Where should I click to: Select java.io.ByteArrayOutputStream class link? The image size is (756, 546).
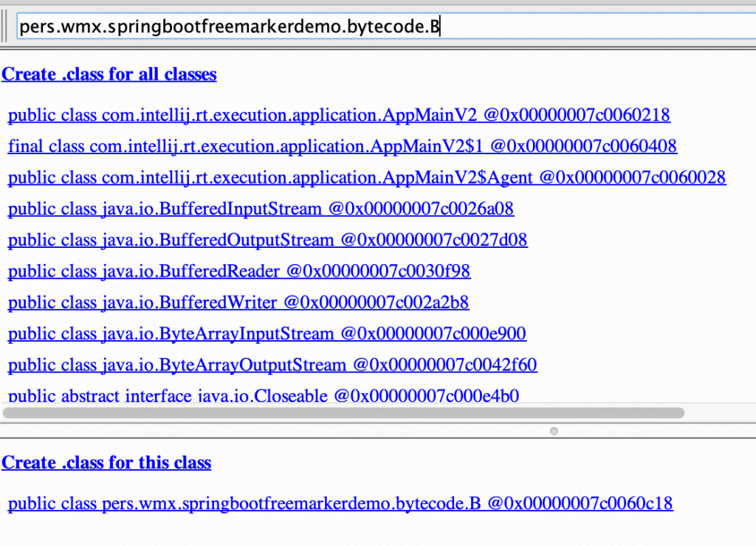[x=272, y=365]
